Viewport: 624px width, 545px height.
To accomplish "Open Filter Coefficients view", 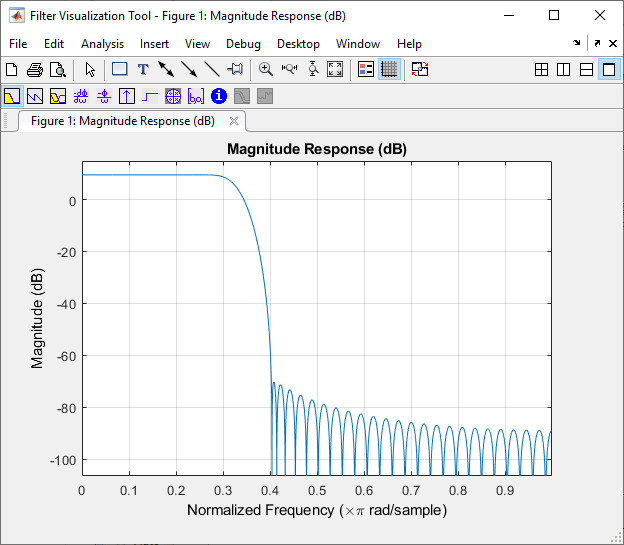I will coord(196,96).
